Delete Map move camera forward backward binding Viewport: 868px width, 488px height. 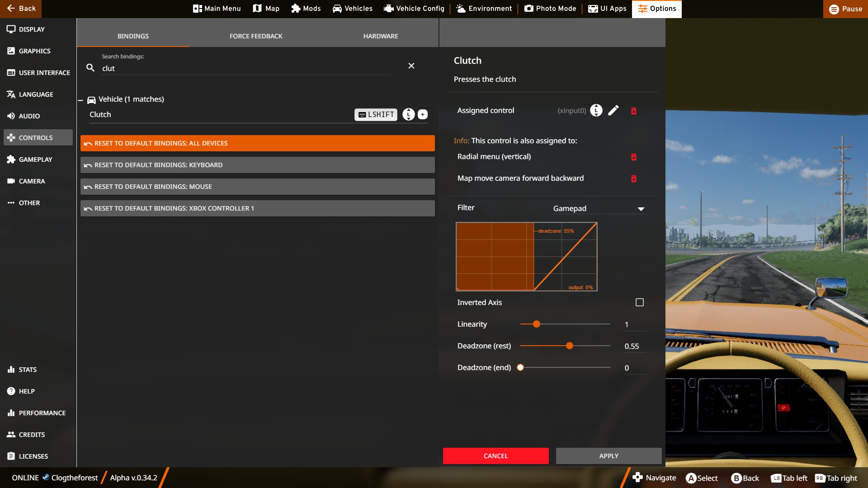coord(634,178)
